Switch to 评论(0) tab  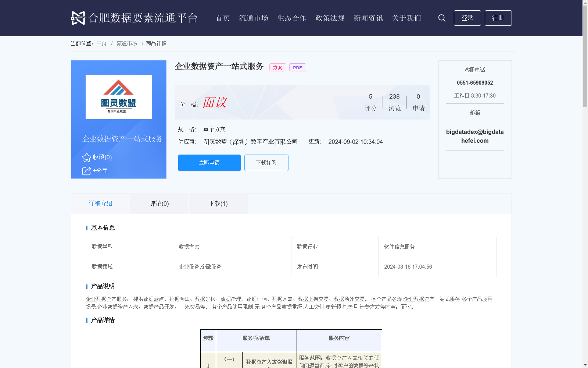click(x=159, y=204)
